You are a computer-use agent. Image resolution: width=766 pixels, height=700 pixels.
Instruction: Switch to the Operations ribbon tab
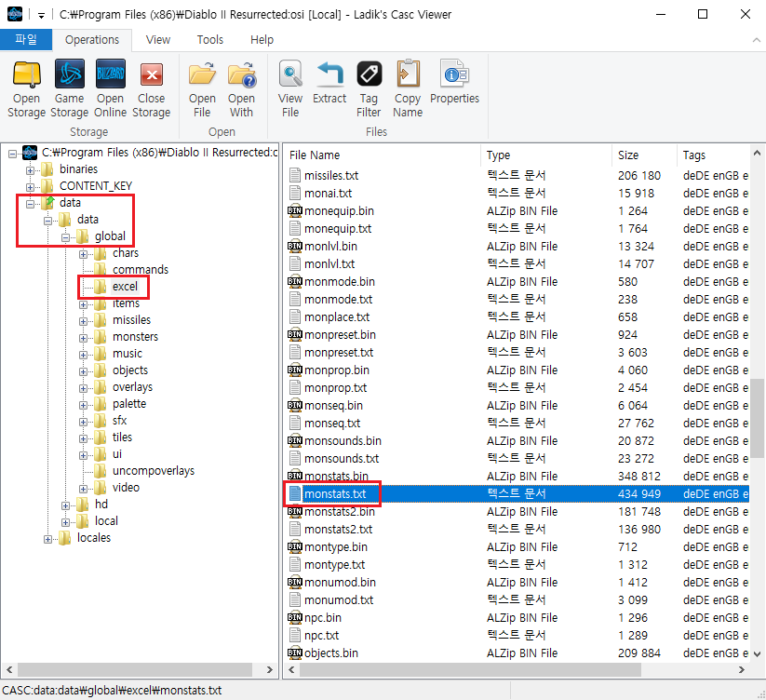pos(92,40)
